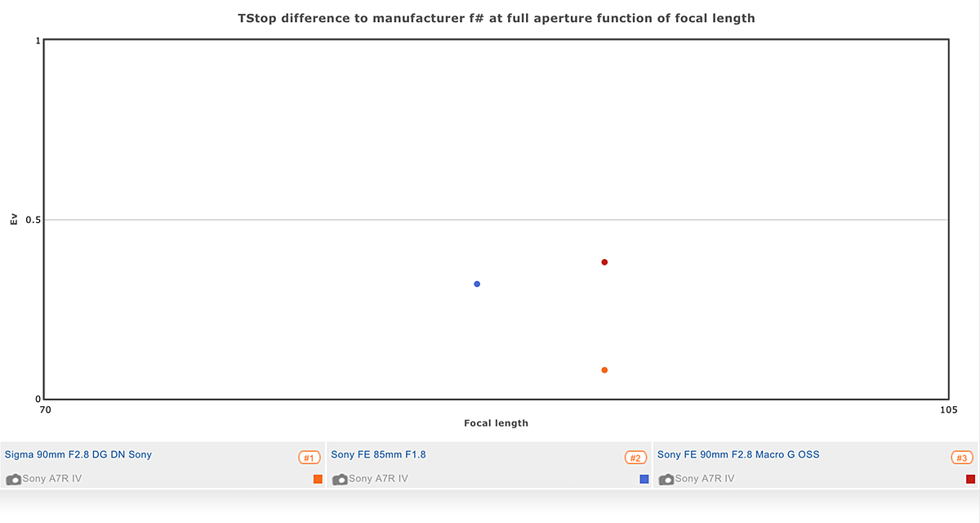Click the Sony A7R IV label under Sony 85mm
This screenshot has height=523, width=980.
coord(378,479)
